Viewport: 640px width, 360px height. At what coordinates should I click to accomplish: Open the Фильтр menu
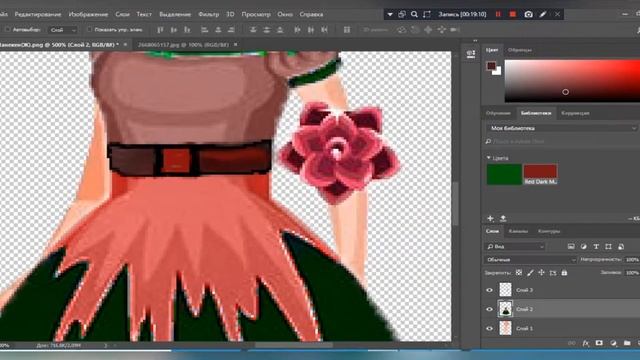click(x=208, y=14)
